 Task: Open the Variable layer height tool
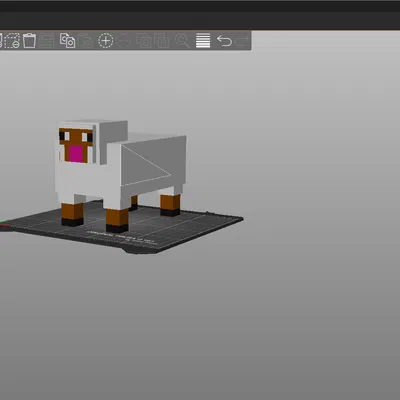pos(203,41)
